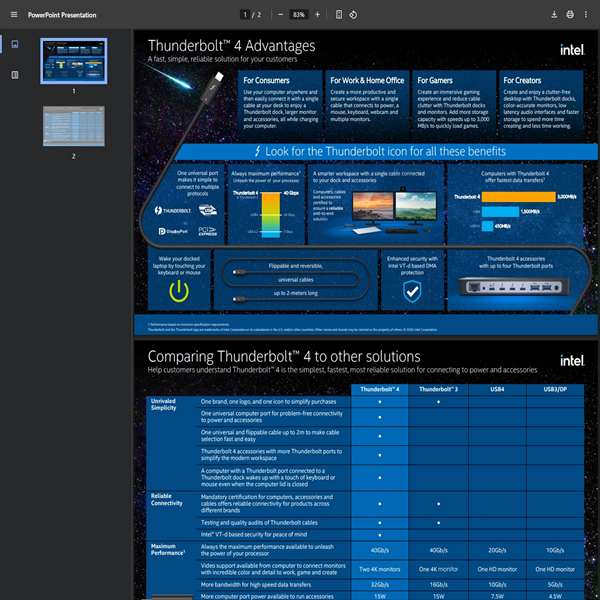Image resolution: width=600 pixels, height=600 pixels.
Task: Click the 'USB4' column header
Action: (x=497, y=389)
